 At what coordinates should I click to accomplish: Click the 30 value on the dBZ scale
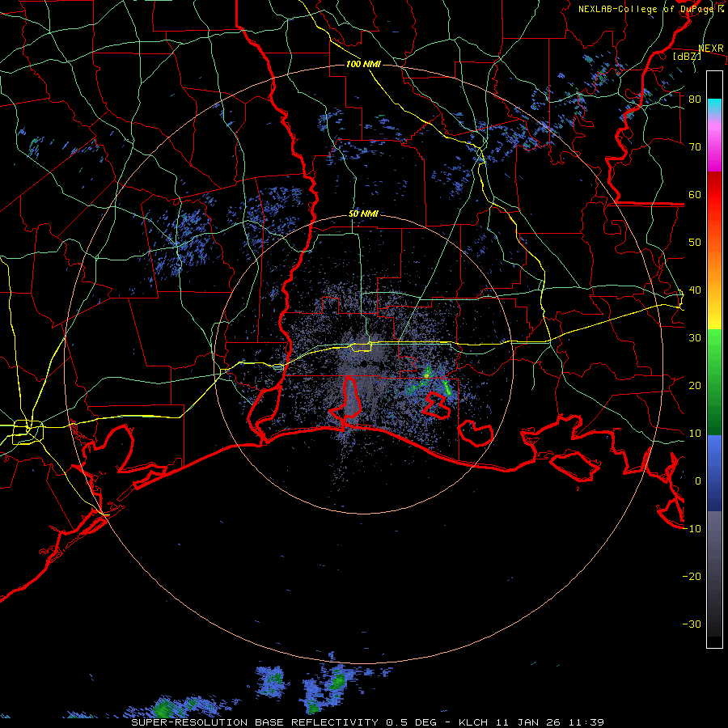[695, 338]
